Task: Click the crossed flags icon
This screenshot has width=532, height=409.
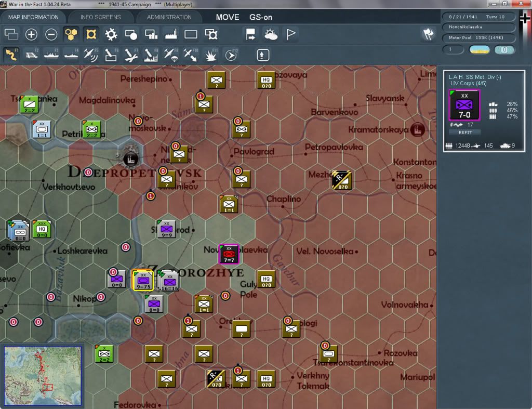Action: pyautogui.click(x=428, y=34)
